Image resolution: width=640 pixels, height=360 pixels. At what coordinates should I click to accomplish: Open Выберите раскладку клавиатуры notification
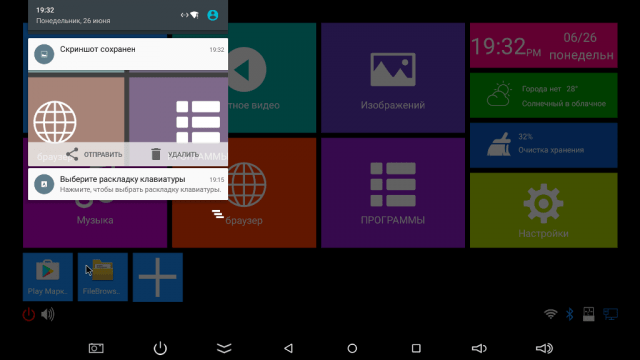coord(128,184)
